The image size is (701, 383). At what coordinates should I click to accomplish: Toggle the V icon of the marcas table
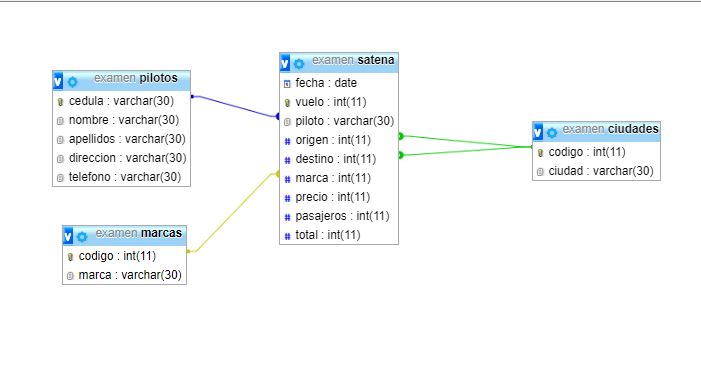click(x=68, y=236)
